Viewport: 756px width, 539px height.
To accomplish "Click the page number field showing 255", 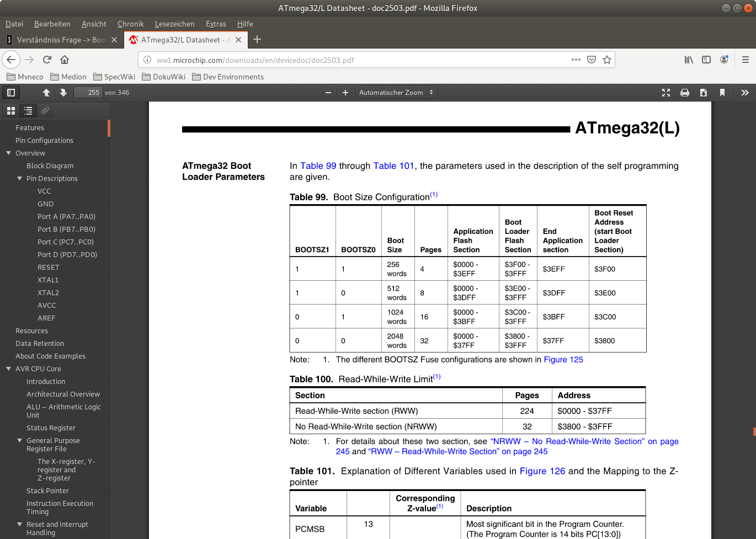I will coord(88,93).
